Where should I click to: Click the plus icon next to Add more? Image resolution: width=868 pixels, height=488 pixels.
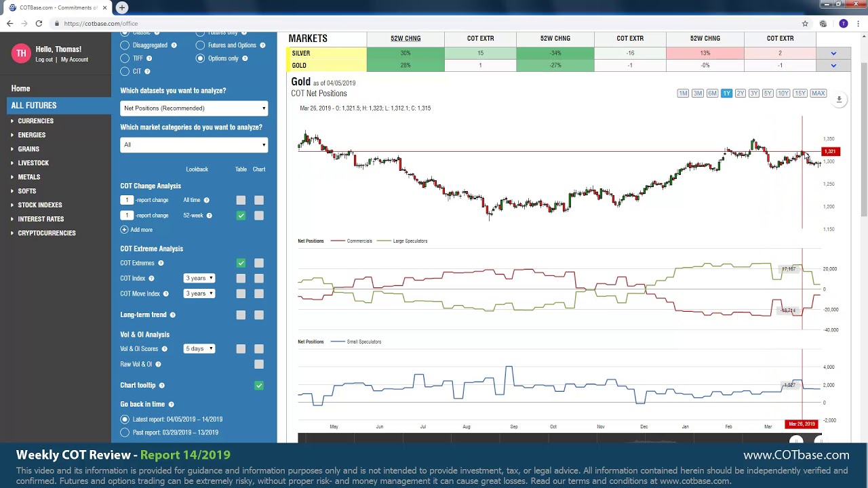click(124, 230)
